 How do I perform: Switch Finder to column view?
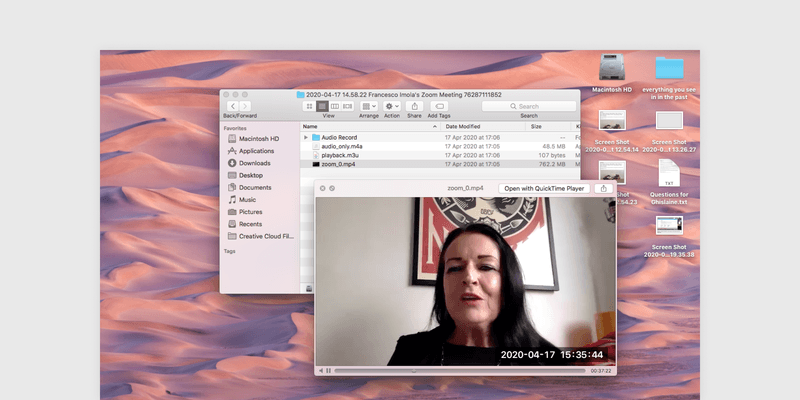point(335,105)
